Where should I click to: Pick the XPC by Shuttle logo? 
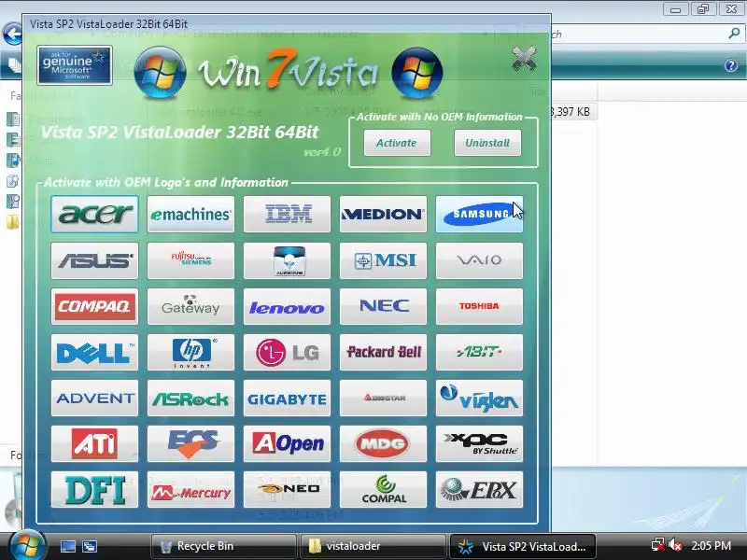479,443
